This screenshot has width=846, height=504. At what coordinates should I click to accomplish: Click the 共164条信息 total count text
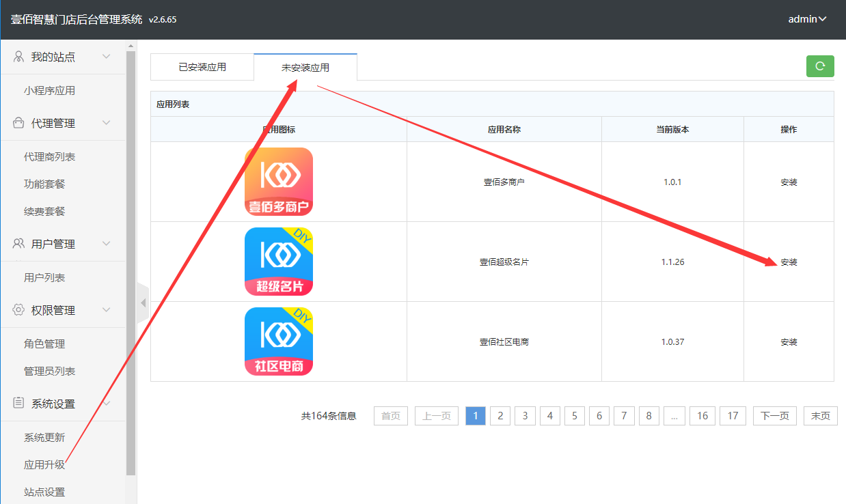point(329,416)
